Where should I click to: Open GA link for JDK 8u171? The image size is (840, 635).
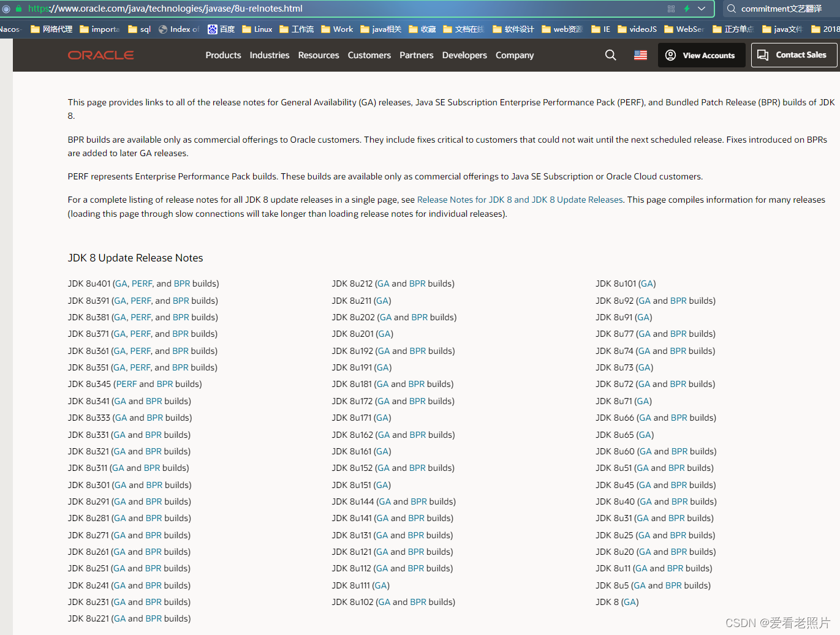[382, 418]
